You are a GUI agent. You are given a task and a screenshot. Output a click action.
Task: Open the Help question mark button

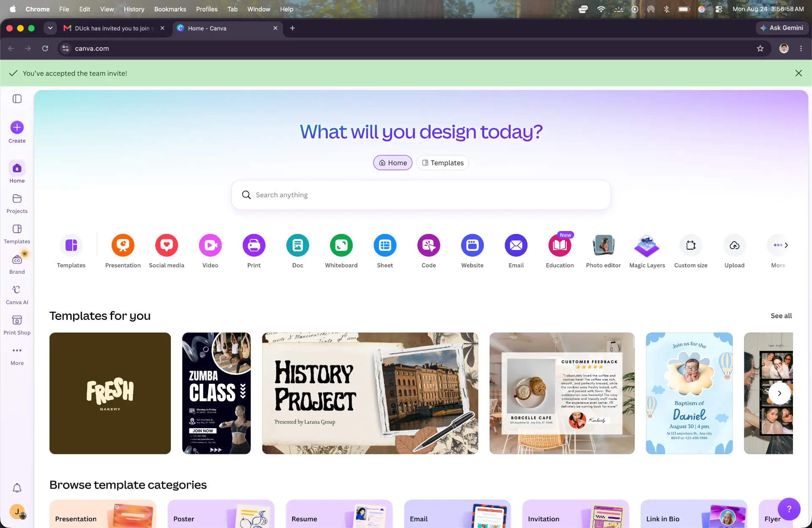tap(789, 509)
